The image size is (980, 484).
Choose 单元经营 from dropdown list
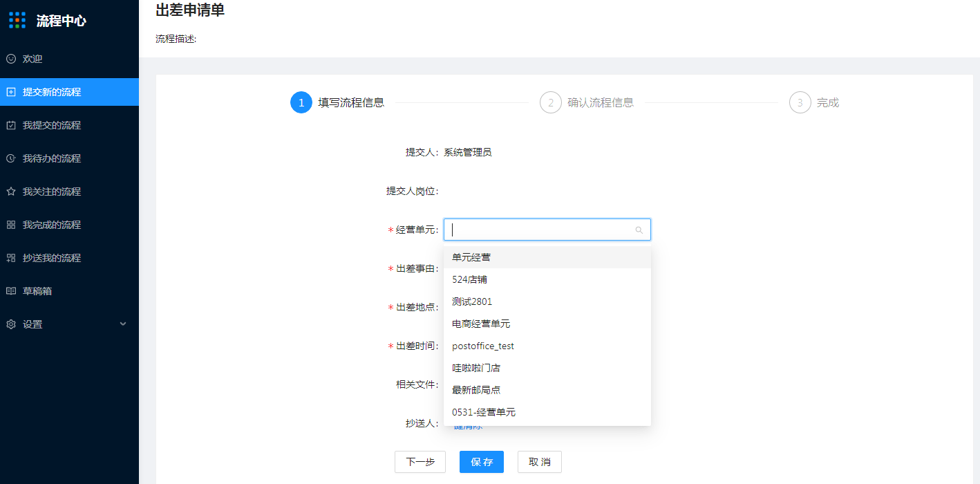coord(547,257)
